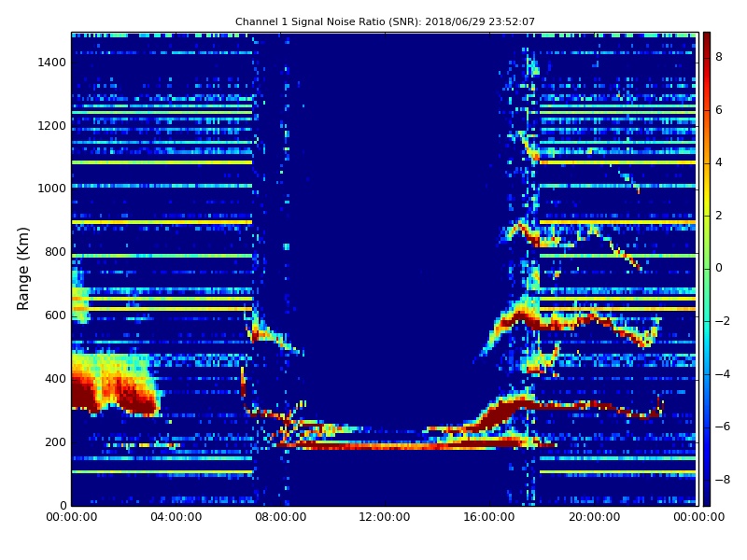Click the 1000 range tick label
Screen dimensions: 747x560
(52, 189)
